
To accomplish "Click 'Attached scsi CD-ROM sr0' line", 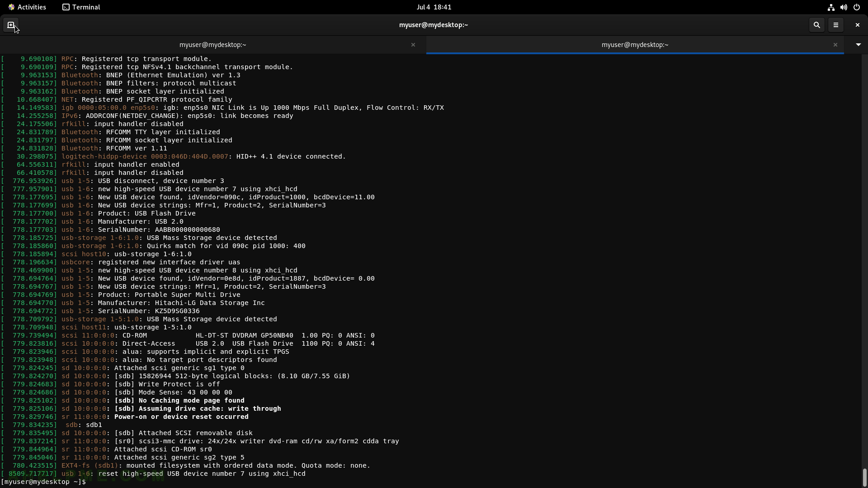I will pos(163,449).
